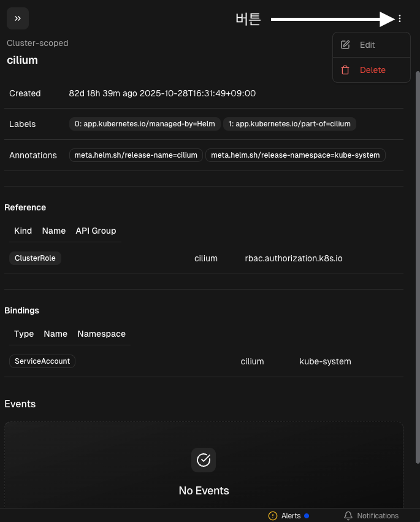Image resolution: width=420 pixels, height=522 pixels.
Task: Click the ClusterRole kind badge
Action: pos(35,258)
